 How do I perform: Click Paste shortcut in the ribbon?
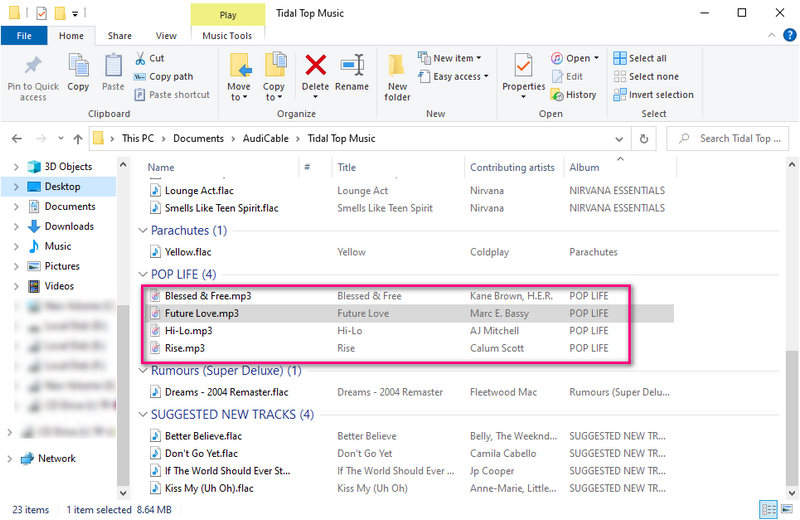pos(172,94)
